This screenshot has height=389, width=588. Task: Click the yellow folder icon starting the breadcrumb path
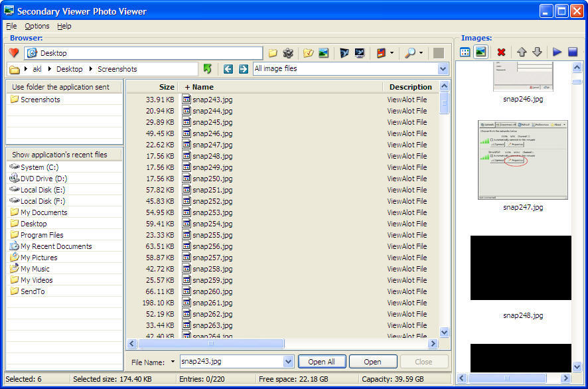[x=14, y=70]
